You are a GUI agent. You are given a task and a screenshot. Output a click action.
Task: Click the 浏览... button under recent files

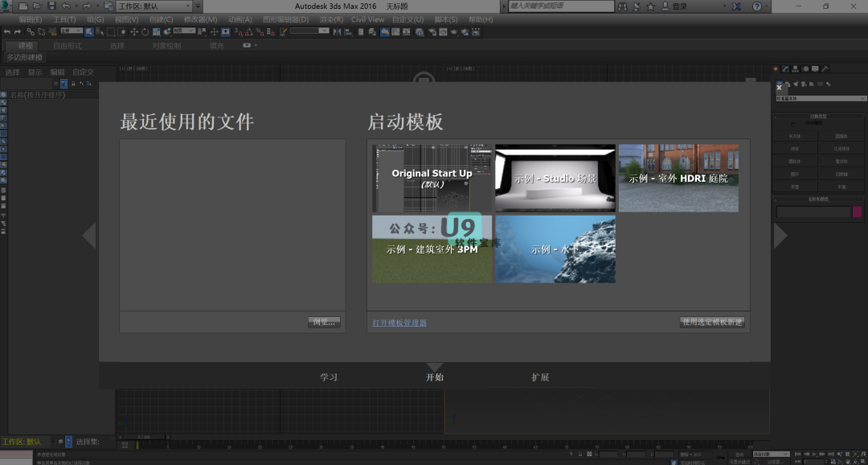pos(325,323)
